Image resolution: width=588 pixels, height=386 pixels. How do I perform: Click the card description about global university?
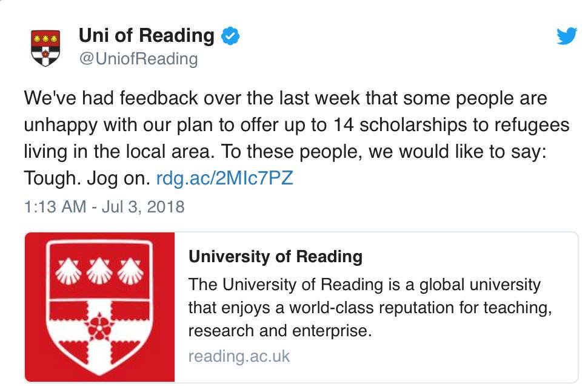(370, 308)
